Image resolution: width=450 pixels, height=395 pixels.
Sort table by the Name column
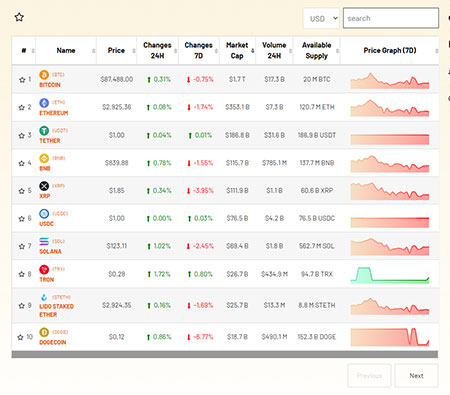pyautogui.click(x=66, y=50)
